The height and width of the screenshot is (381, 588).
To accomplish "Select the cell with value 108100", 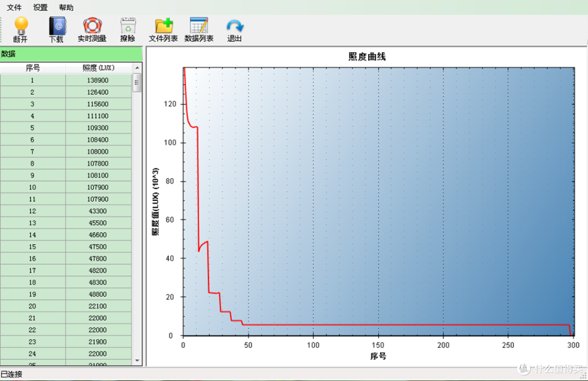I will (98, 176).
